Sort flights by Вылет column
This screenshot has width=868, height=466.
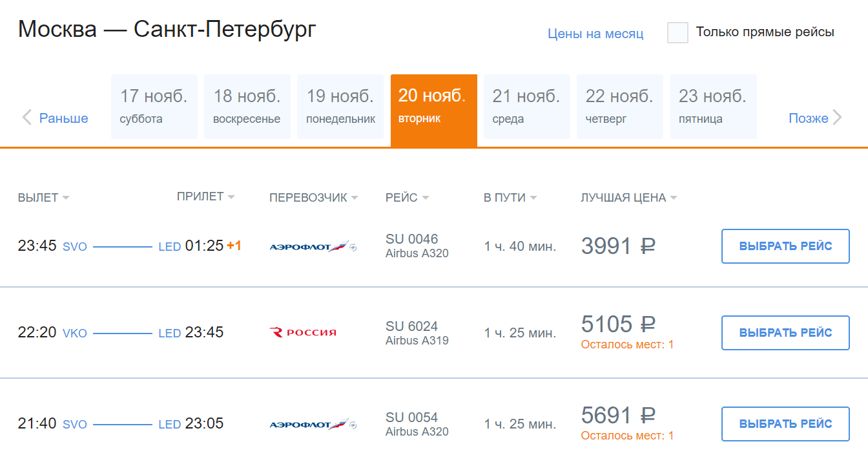[43, 198]
